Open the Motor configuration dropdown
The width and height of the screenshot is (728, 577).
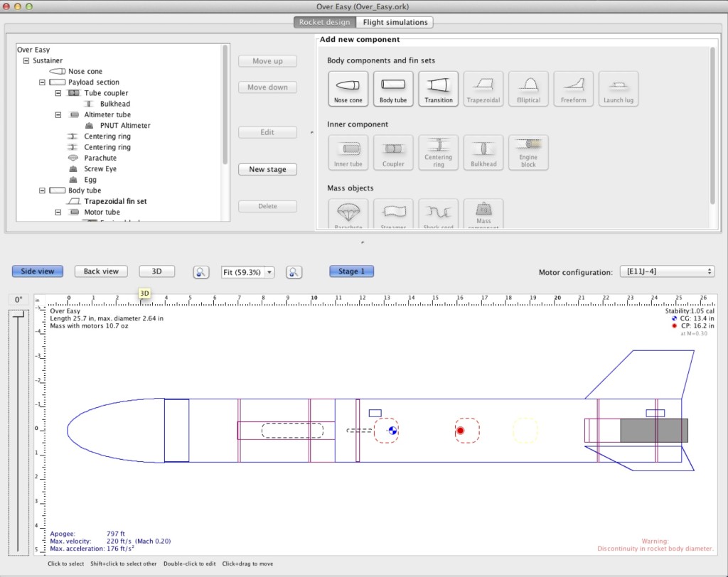point(667,271)
